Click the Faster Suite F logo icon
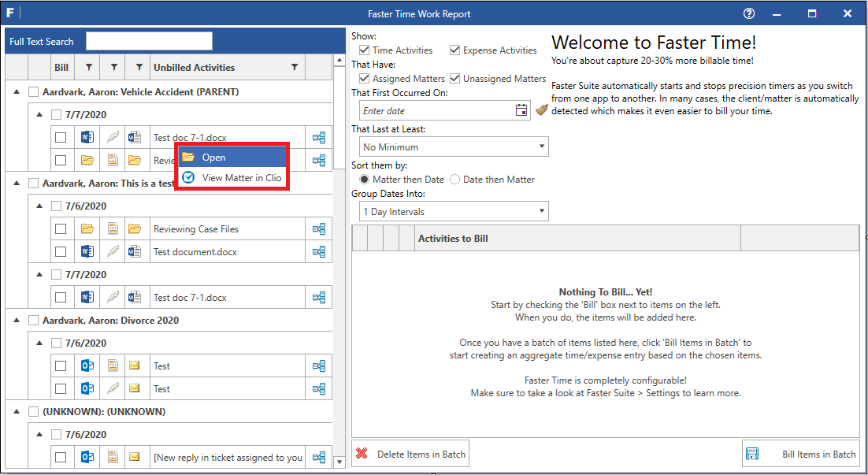Viewport: 868px width, 475px height. [x=10, y=13]
